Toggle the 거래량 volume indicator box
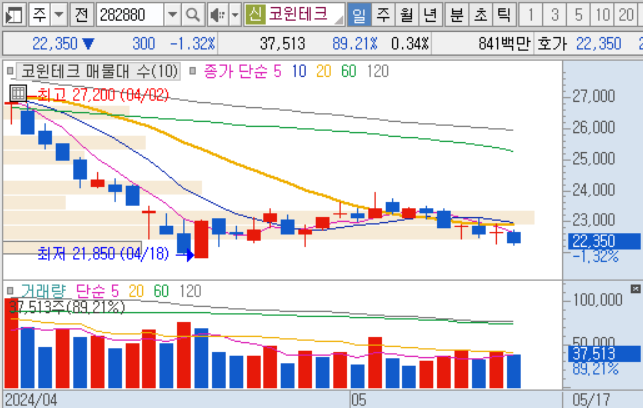Screen dimensions: 643x408 [x=10, y=291]
